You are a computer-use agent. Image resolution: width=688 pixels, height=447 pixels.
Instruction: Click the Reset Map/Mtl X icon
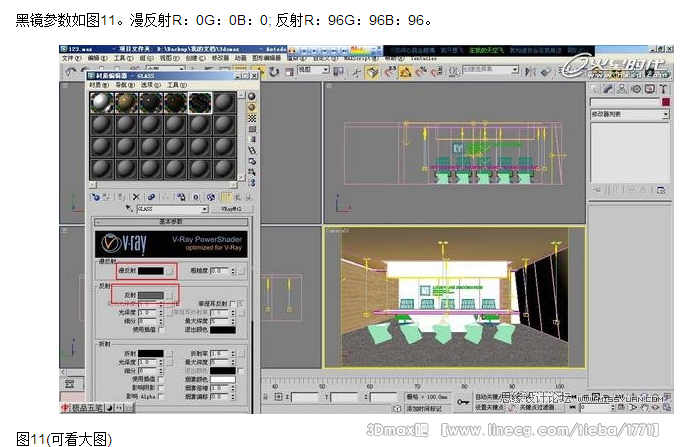pos(136,197)
